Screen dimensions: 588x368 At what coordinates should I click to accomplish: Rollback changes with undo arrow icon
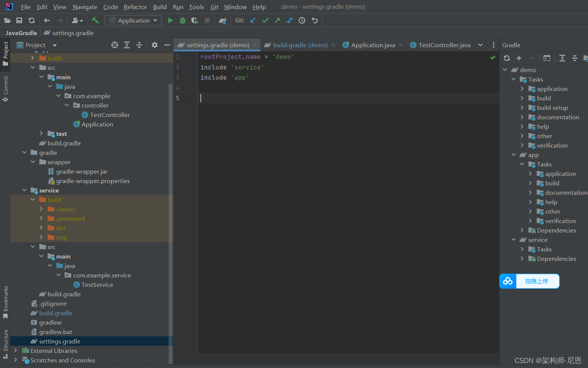click(x=314, y=20)
